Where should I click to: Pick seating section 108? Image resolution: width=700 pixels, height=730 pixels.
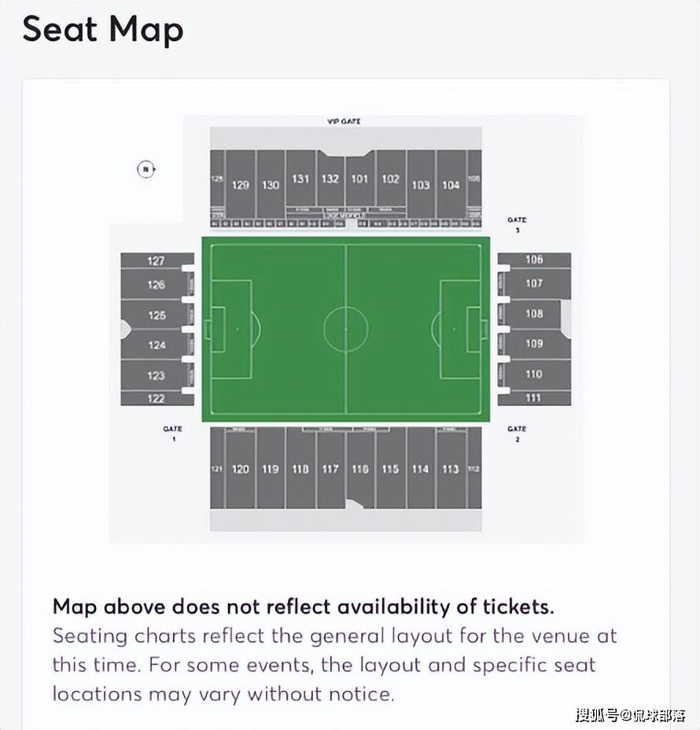[534, 314]
